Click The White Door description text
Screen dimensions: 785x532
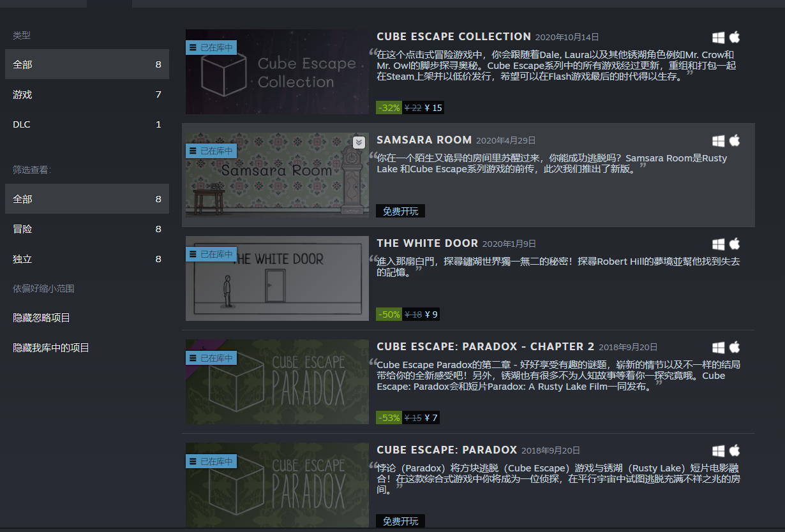(558, 267)
